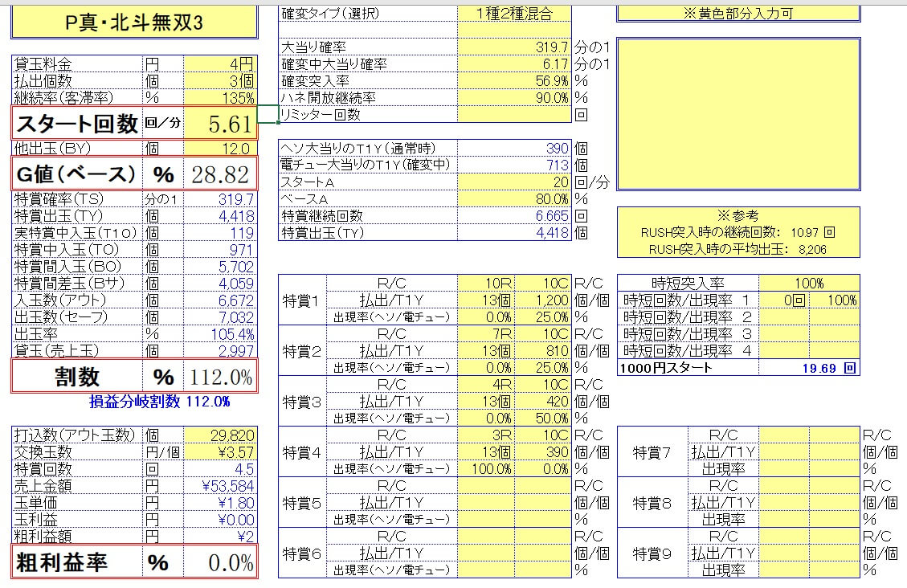
Task: Click the 交換玉数 value ¥3.57
Action: (220, 452)
